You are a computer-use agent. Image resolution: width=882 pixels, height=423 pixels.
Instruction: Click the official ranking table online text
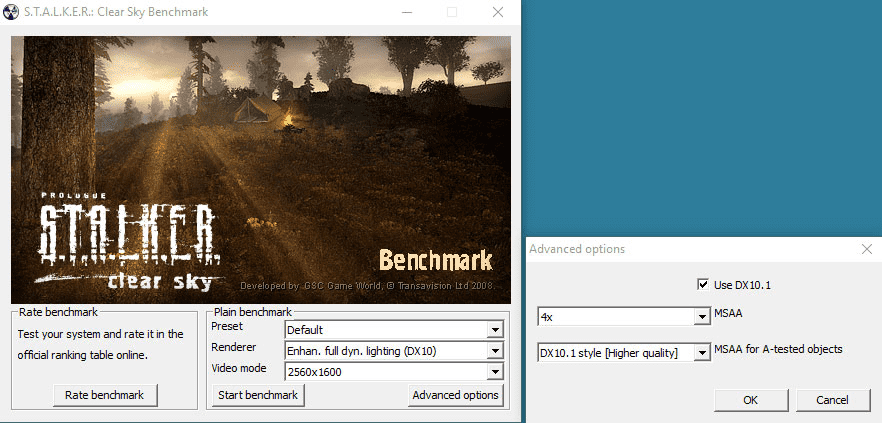tap(83, 356)
